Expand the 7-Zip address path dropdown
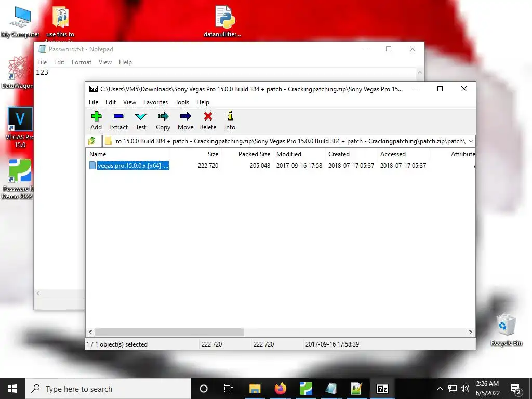Viewport: 532px width, 399px height. click(x=471, y=141)
